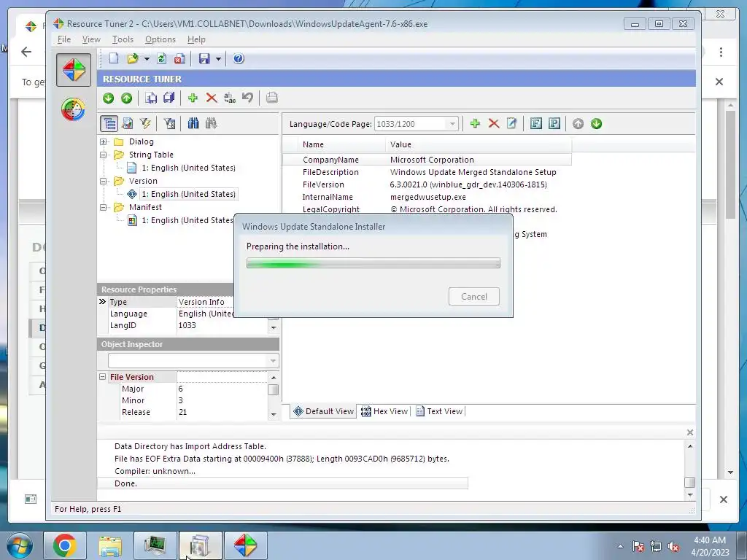Click the green plus Add Resource icon in main toolbar
The width and height of the screenshot is (747, 560).
point(193,98)
